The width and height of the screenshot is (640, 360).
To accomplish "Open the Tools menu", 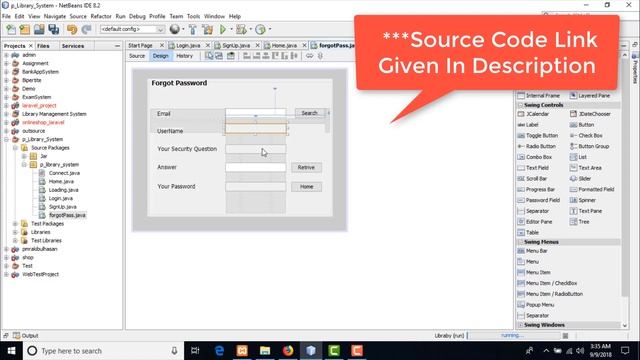I will coord(193,16).
